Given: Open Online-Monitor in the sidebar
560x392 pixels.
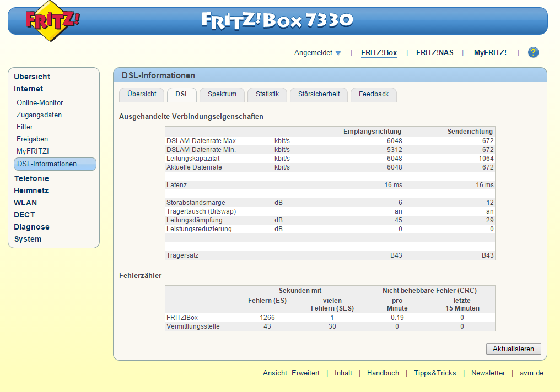Looking at the screenshot, I should (40, 103).
